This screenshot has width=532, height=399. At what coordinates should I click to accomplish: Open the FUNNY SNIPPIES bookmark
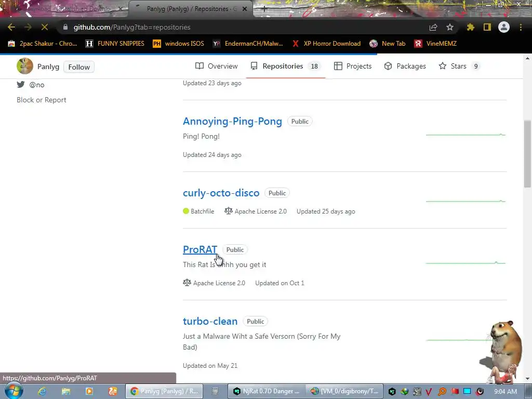[x=115, y=44]
